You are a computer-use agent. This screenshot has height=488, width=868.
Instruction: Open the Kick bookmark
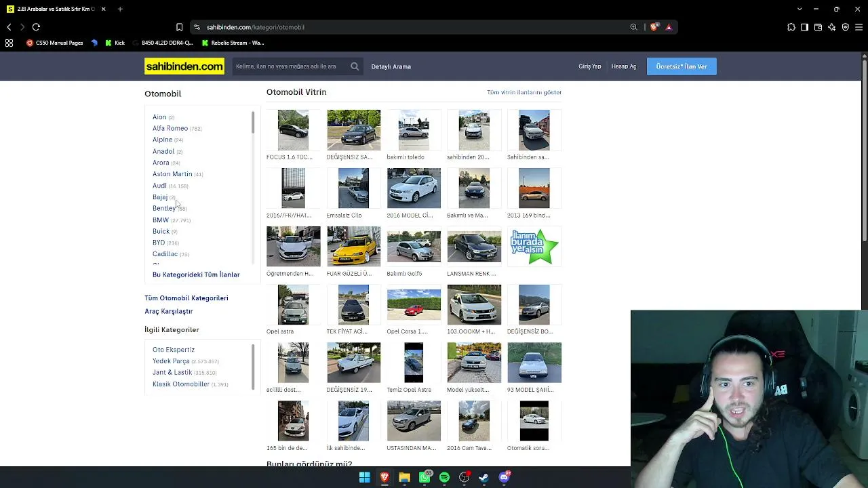point(115,43)
